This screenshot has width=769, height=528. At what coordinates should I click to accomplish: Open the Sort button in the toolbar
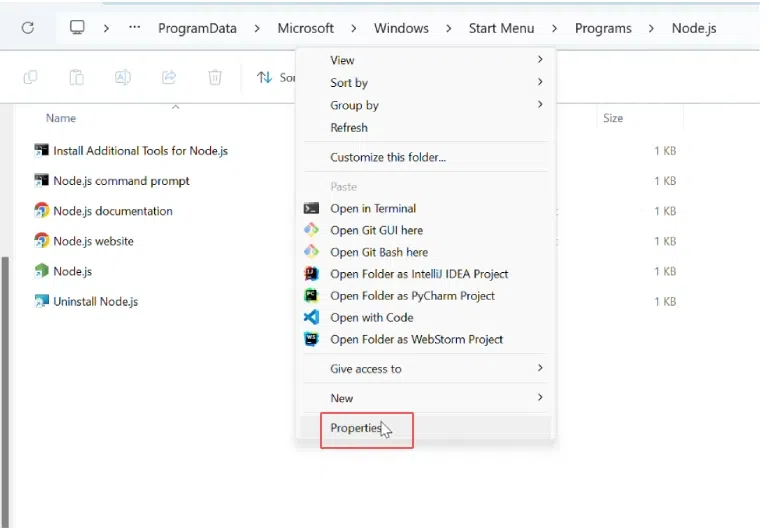[x=276, y=77]
